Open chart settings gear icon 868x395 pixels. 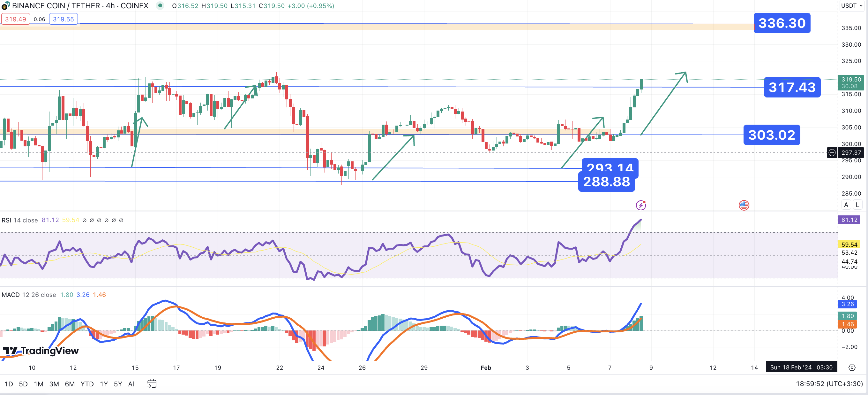click(x=852, y=367)
